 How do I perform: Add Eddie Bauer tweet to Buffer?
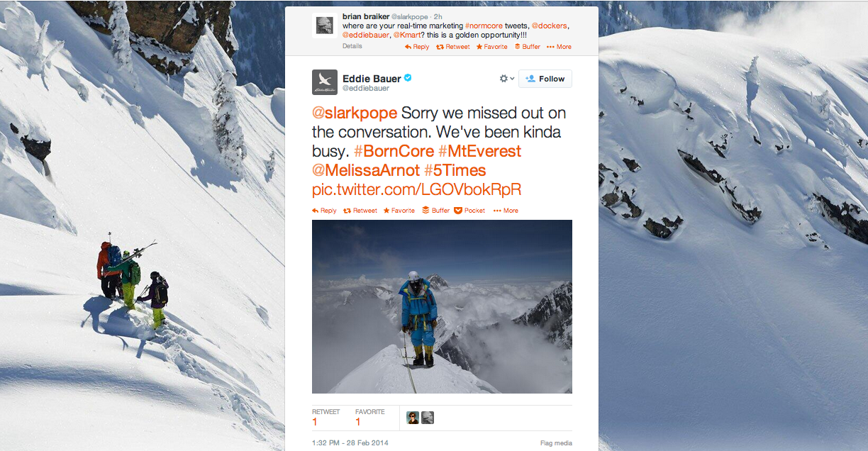[435, 211]
